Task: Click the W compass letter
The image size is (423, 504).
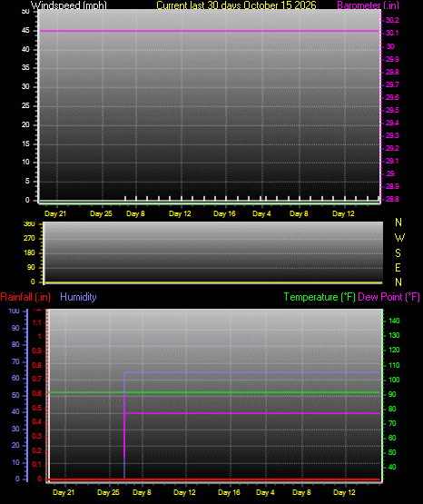Action: [x=399, y=238]
